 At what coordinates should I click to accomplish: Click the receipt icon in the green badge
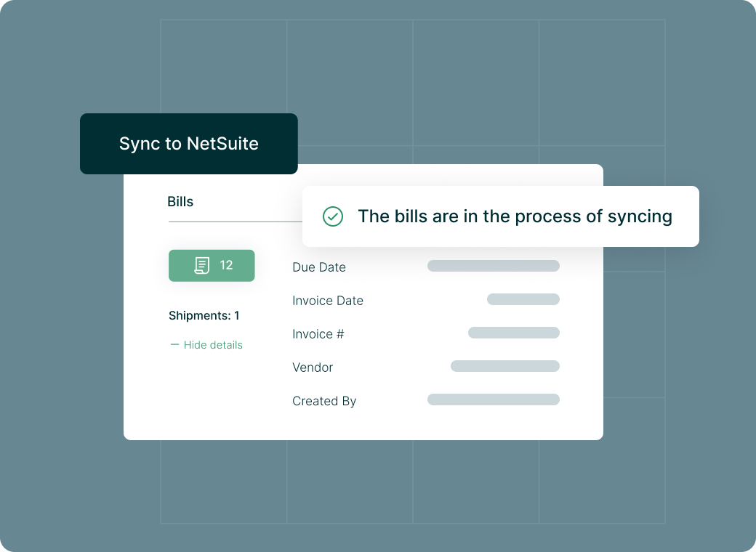coord(201,265)
